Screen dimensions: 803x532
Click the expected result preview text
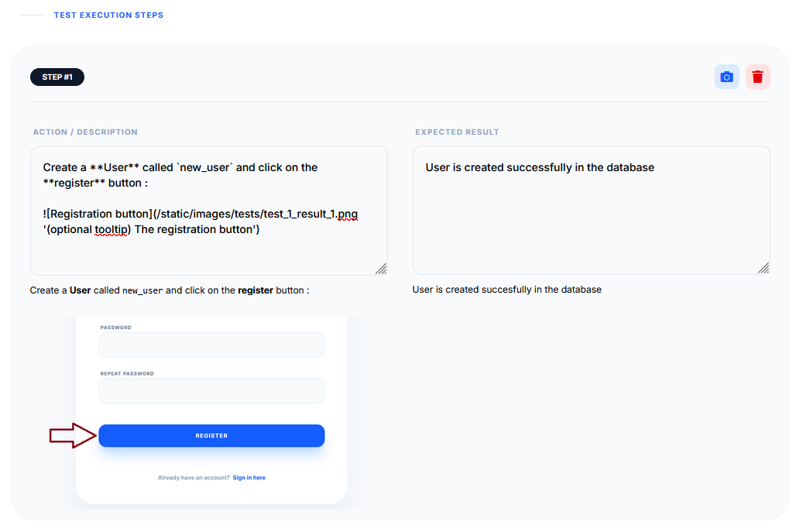[x=506, y=290]
